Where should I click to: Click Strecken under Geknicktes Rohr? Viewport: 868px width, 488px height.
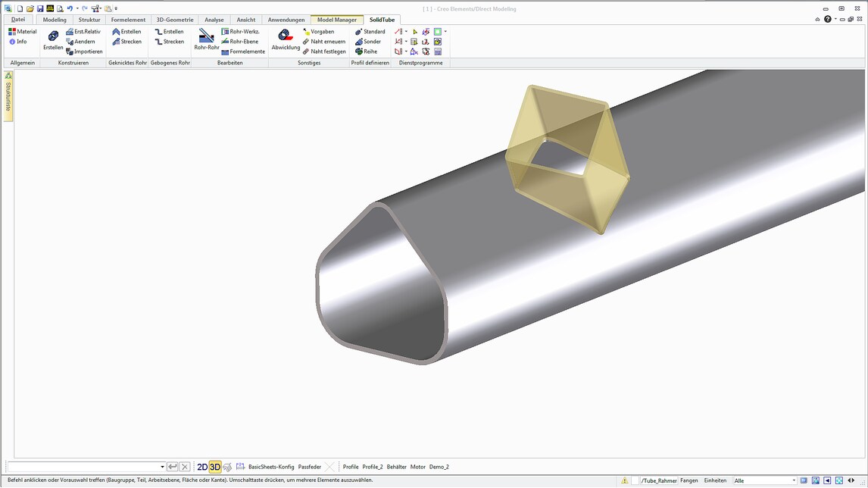click(x=126, y=42)
